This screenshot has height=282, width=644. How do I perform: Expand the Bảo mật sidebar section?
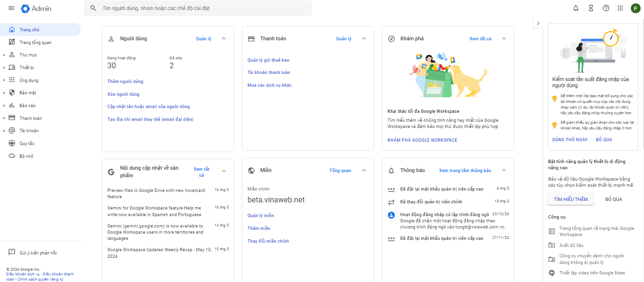click(4, 93)
